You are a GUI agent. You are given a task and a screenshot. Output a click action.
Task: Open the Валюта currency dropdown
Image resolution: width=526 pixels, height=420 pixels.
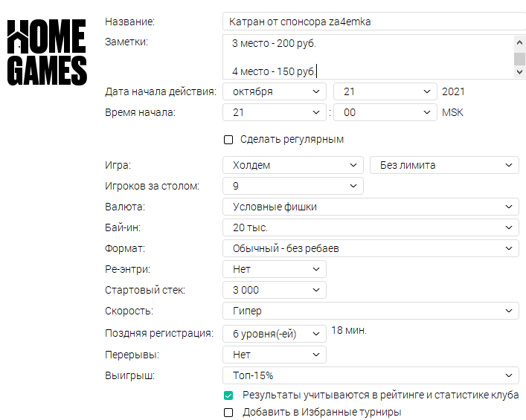(x=371, y=207)
